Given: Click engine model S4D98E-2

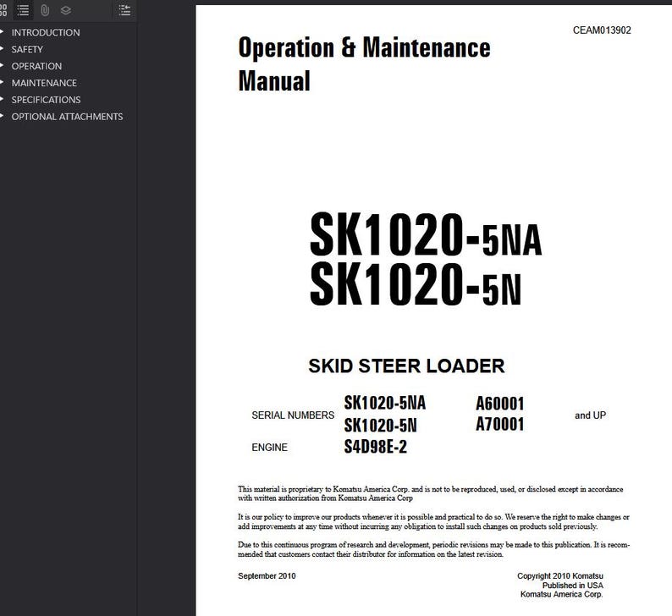Looking at the screenshot, I should (376, 447).
